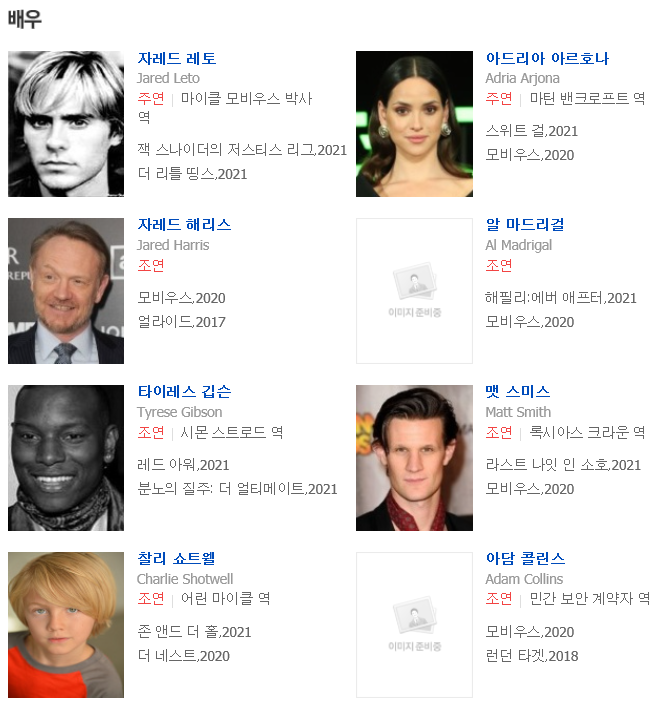Viewport: 655px width, 709px height.
Task: Click Al Madrigal's placeholder image icon
Action: point(414,291)
